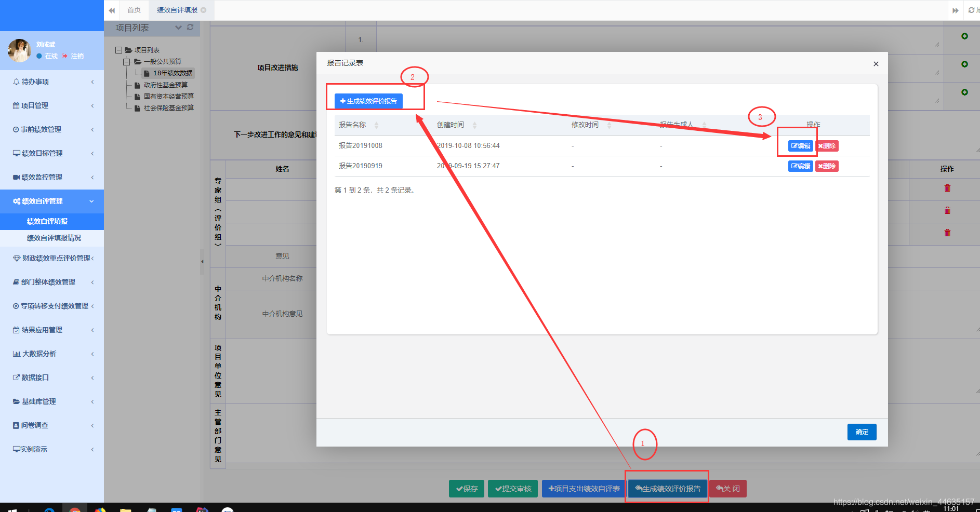The image size is (980, 512).
Task: Click the bottom 生成绩效评价报告 button
Action: [x=668, y=489]
